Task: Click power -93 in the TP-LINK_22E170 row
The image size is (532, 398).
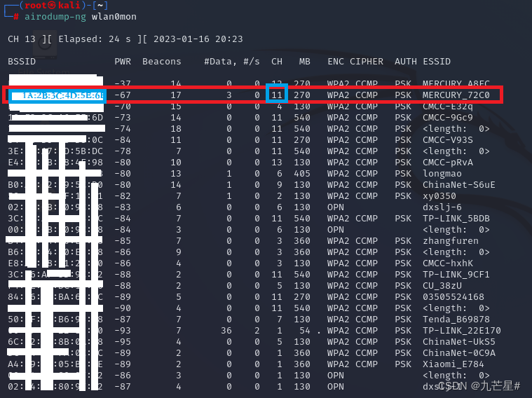Action: click(123, 330)
